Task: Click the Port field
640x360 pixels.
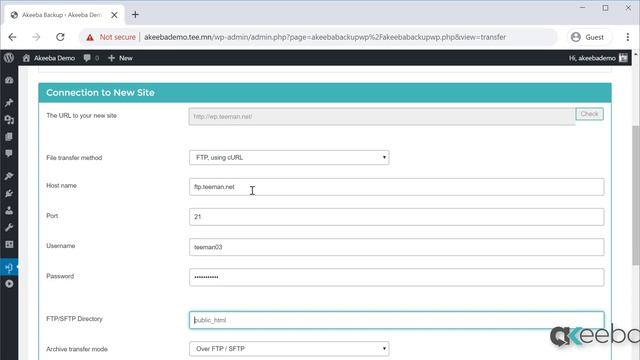Action: point(396,217)
